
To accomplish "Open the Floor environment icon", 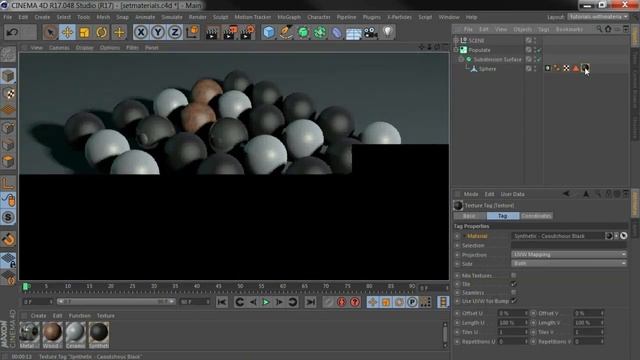I will [353, 33].
